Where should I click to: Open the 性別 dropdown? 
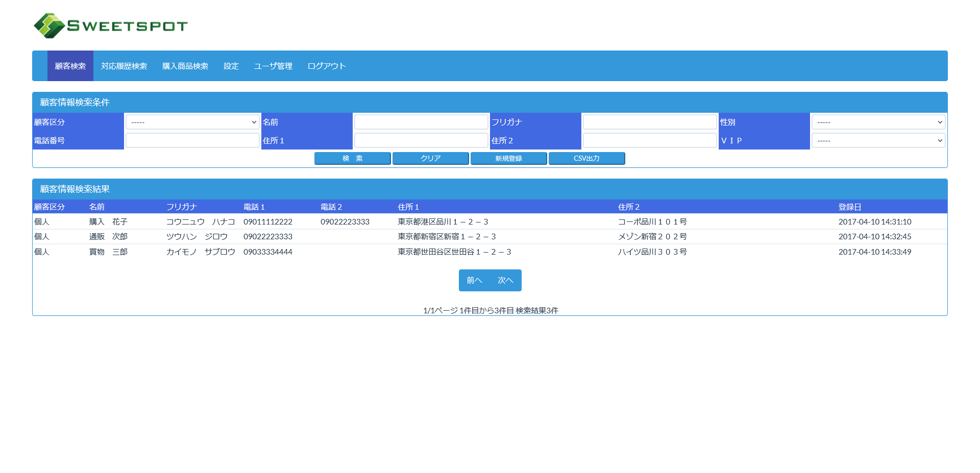point(878,121)
